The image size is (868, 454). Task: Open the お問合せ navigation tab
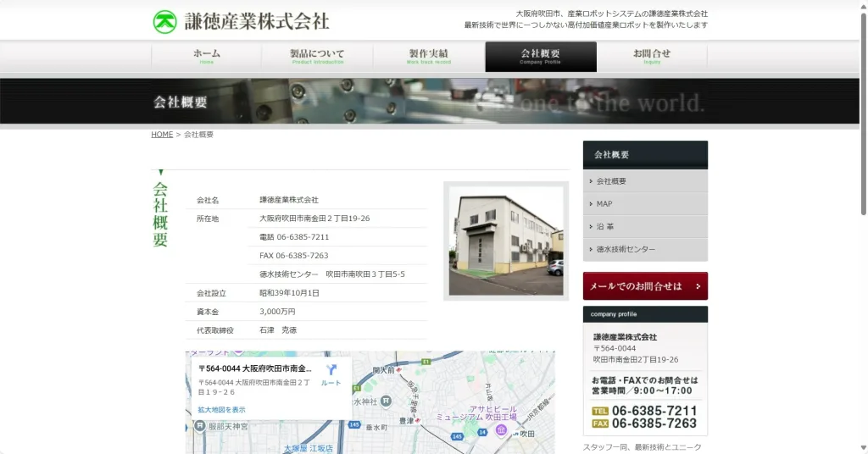coord(652,57)
